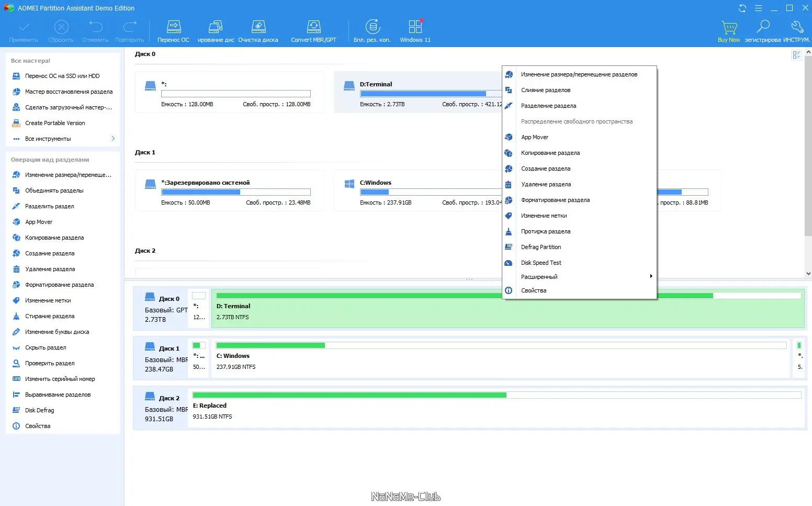This screenshot has height=506, width=812.
Task: Select the D:Terminal partition card
Action: click(x=418, y=92)
